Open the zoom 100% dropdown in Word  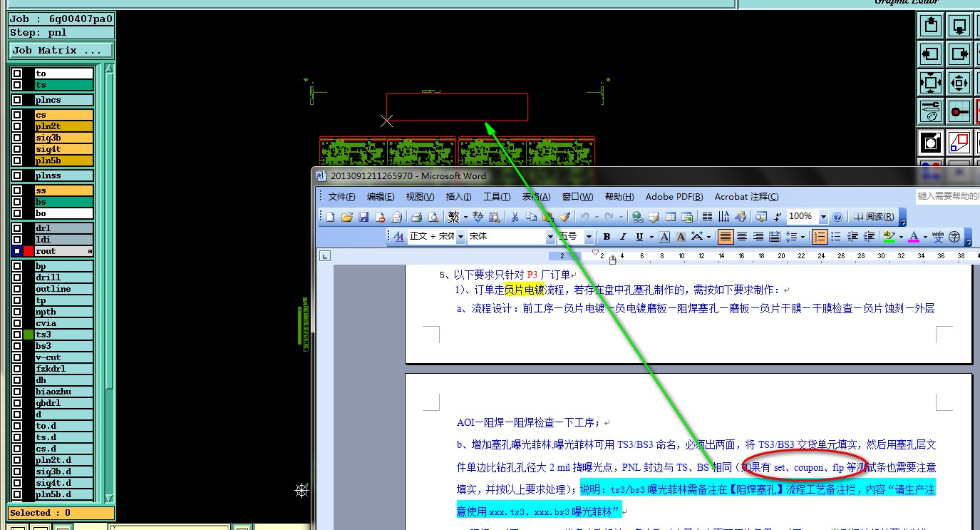pos(823,216)
